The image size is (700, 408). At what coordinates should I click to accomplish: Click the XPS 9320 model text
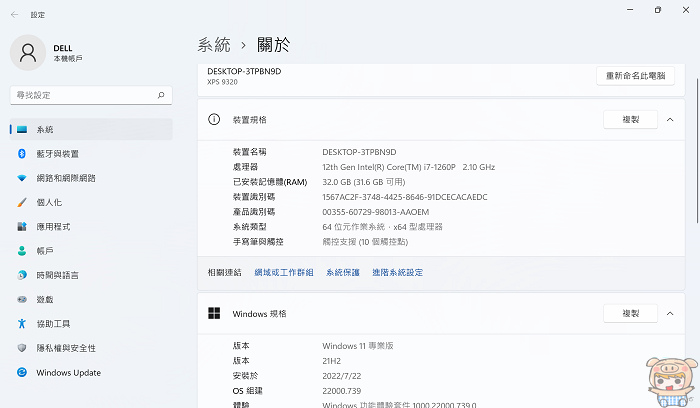click(x=222, y=82)
